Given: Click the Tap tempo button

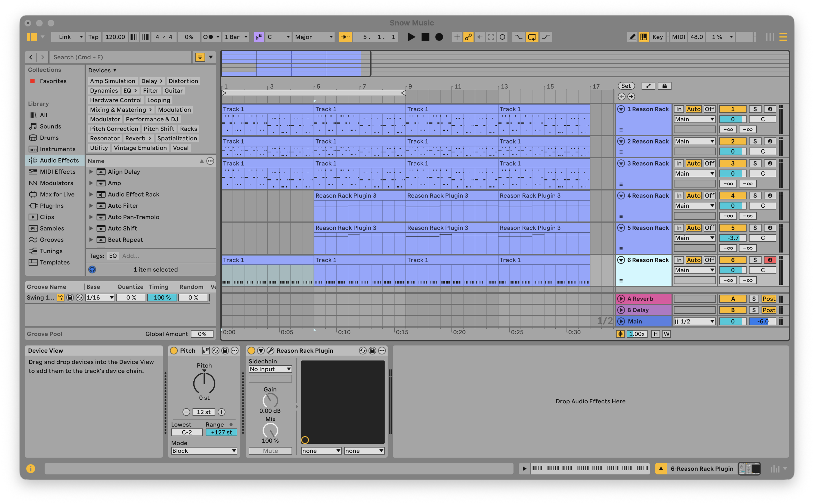Looking at the screenshot, I should tap(93, 37).
